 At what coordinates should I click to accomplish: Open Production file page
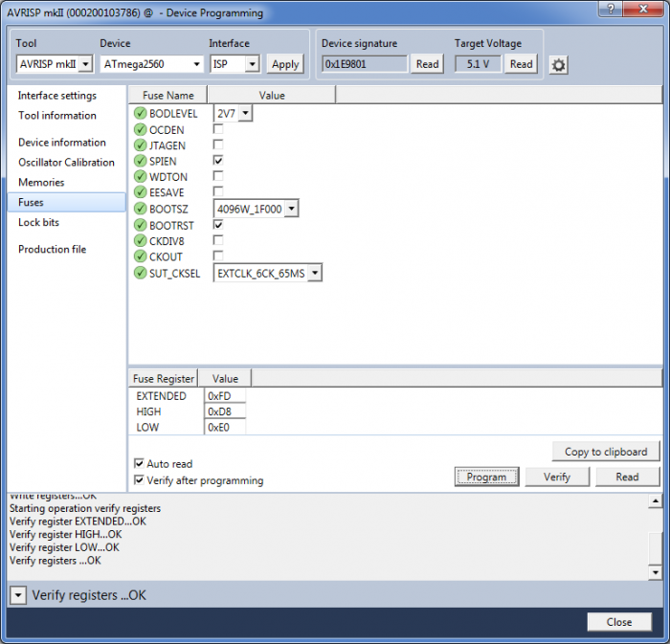point(52,249)
